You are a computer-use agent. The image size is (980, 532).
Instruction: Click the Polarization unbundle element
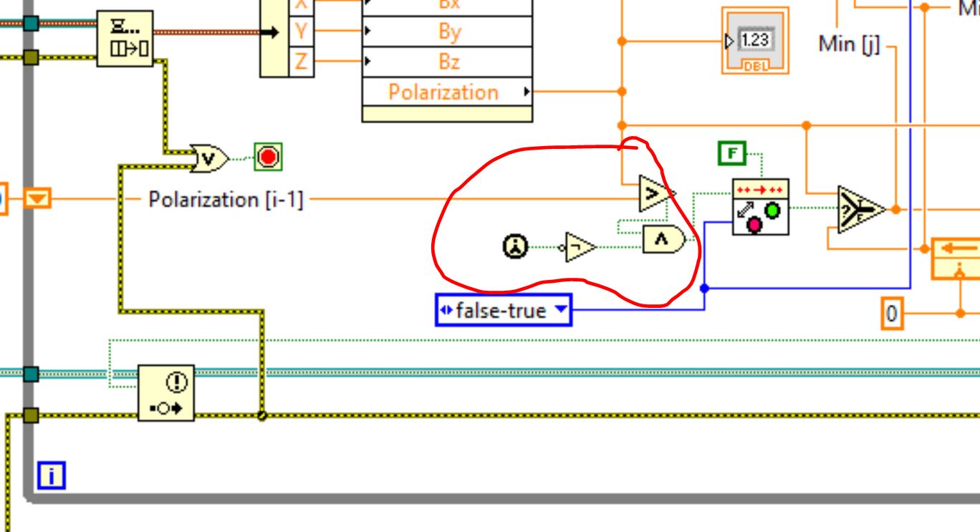point(448,92)
